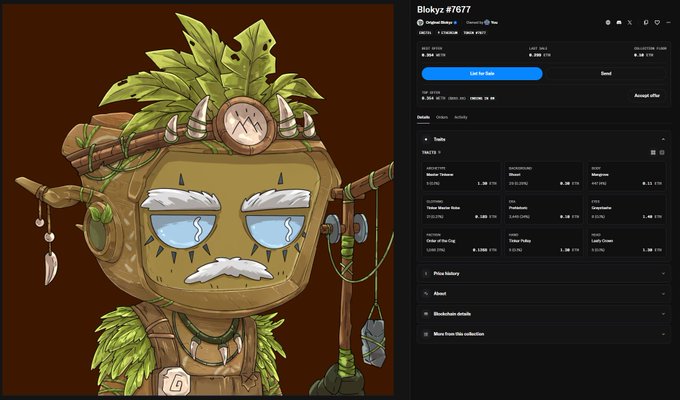Click the More from this collection label

click(x=459, y=334)
